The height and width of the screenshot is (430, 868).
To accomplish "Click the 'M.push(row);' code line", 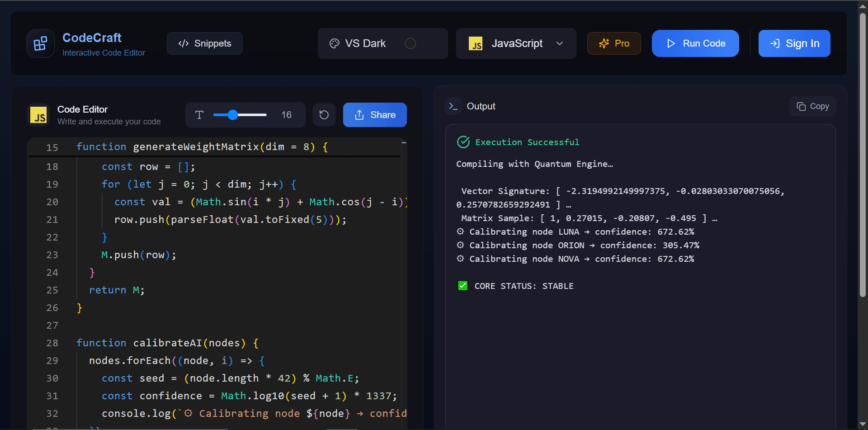I will tap(139, 255).
